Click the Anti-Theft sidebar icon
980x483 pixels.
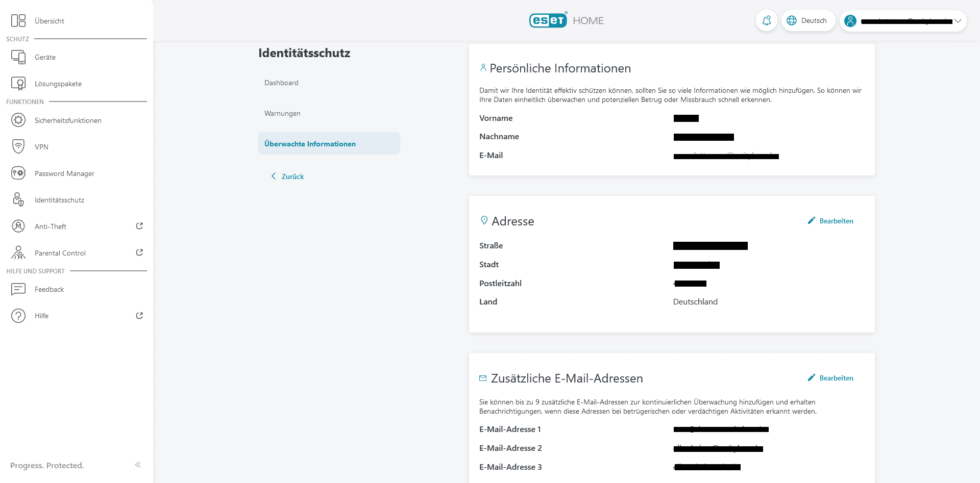pyautogui.click(x=18, y=226)
